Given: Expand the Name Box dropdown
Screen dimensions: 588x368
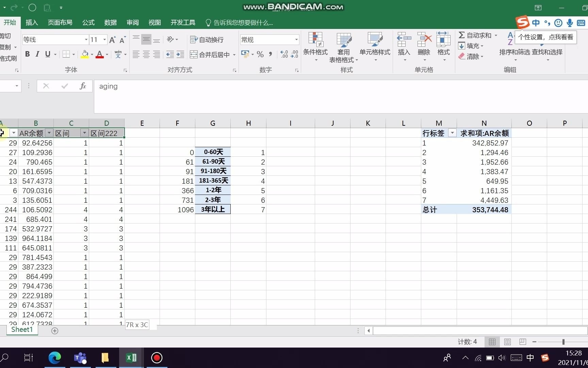Looking at the screenshot, I should pos(17,86).
